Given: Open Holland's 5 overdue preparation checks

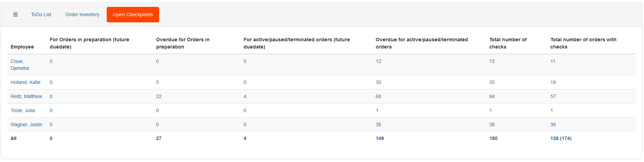Looking at the screenshot, I should [x=157, y=82].
